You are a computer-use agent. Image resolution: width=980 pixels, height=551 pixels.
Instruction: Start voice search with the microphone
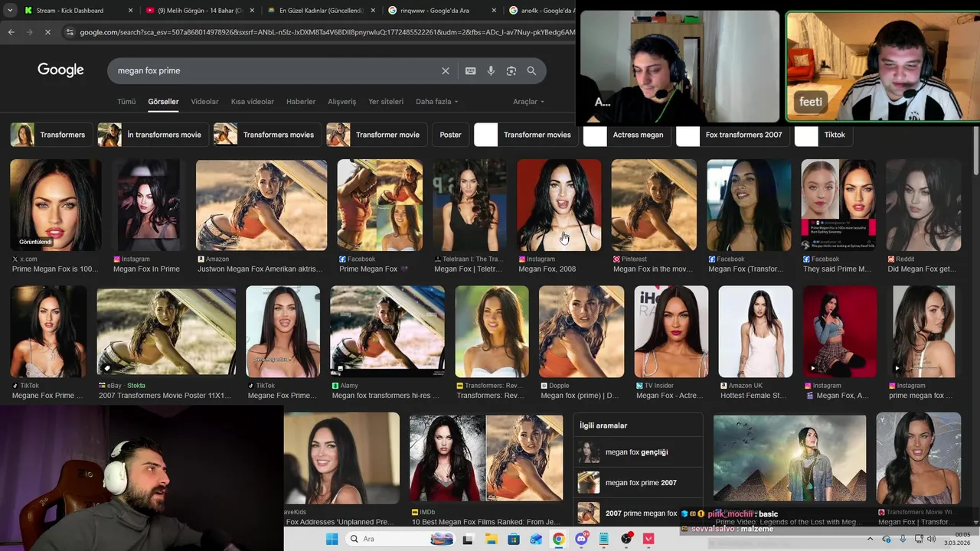pos(491,70)
